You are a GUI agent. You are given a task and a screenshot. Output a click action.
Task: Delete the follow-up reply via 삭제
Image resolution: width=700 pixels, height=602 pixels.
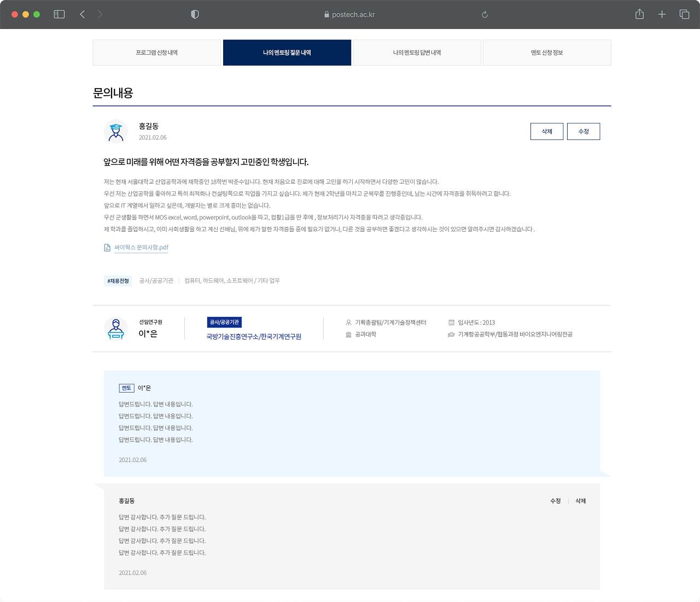(x=581, y=501)
